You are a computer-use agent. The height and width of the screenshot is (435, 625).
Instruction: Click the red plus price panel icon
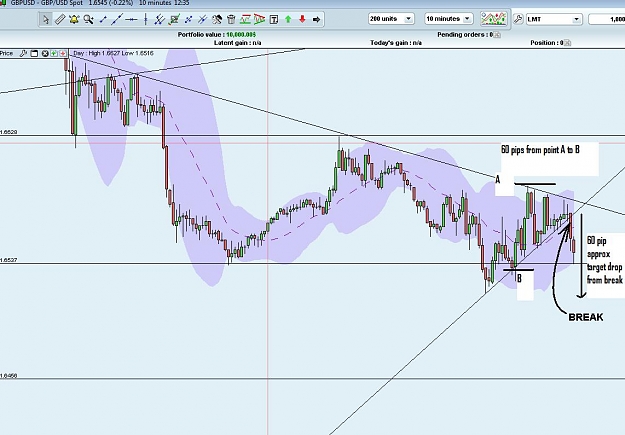pyautogui.click(x=63, y=53)
